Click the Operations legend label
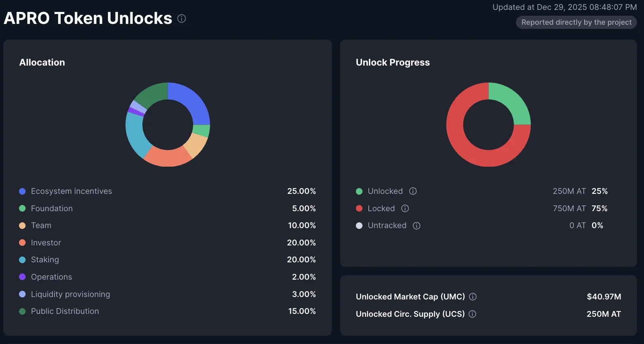Viewport: 644px width, 344px height. coord(51,277)
